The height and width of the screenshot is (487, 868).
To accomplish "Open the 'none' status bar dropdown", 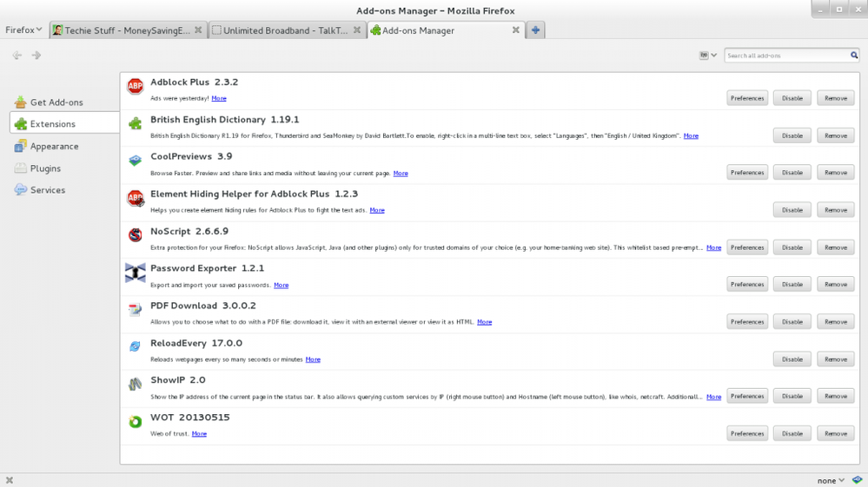I will click(831, 480).
